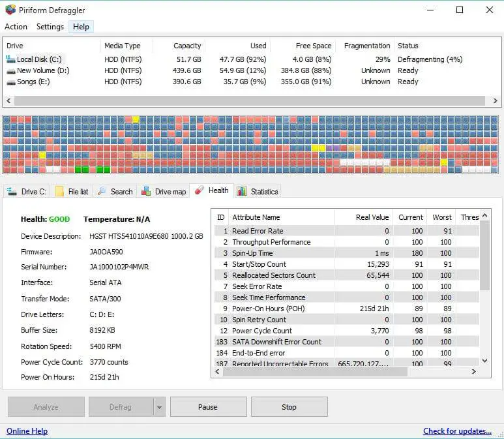The width and height of the screenshot is (504, 439).
Task: Click the Defragmenting (4%) status text
Action: (430, 59)
